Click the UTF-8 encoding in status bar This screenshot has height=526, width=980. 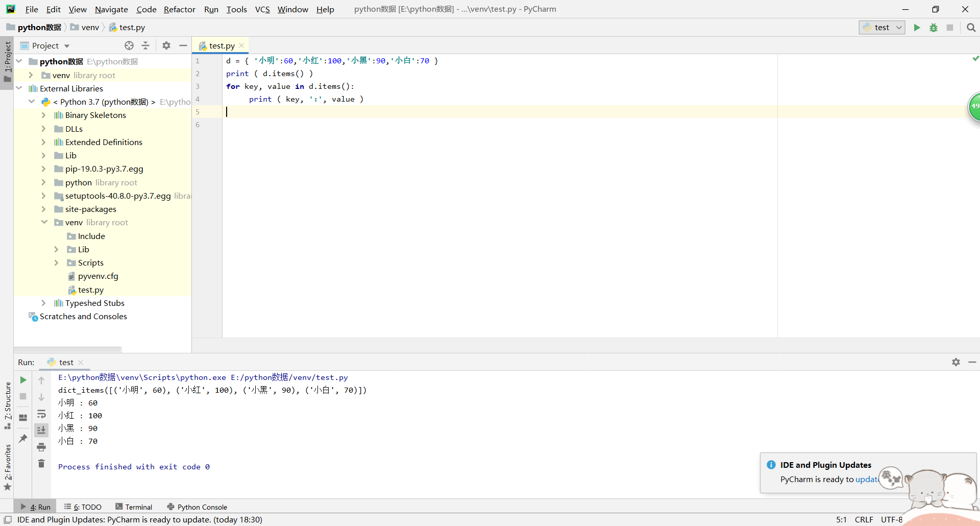tap(892, 519)
